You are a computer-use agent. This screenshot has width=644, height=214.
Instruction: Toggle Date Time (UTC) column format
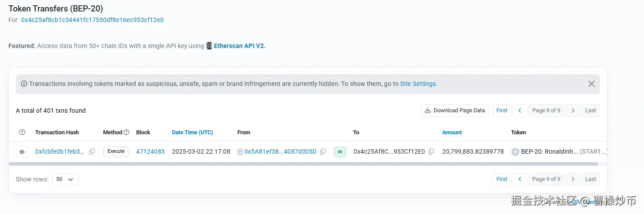click(192, 132)
